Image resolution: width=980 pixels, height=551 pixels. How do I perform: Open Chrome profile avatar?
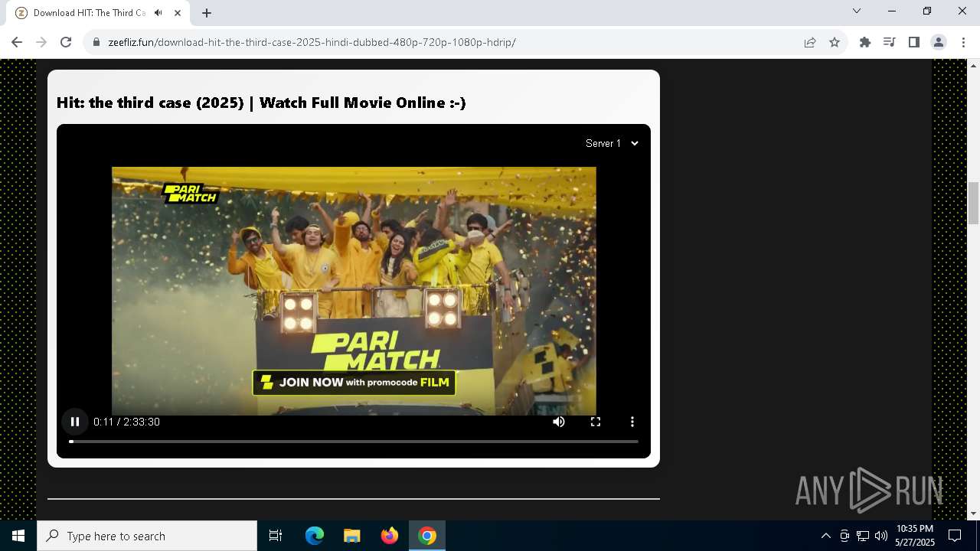[x=939, y=42]
